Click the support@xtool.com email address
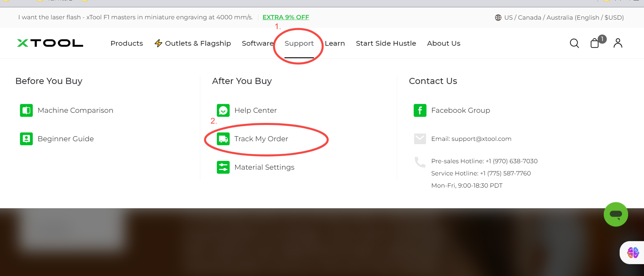Image resolution: width=644 pixels, height=276 pixels. [x=481, y=139]
